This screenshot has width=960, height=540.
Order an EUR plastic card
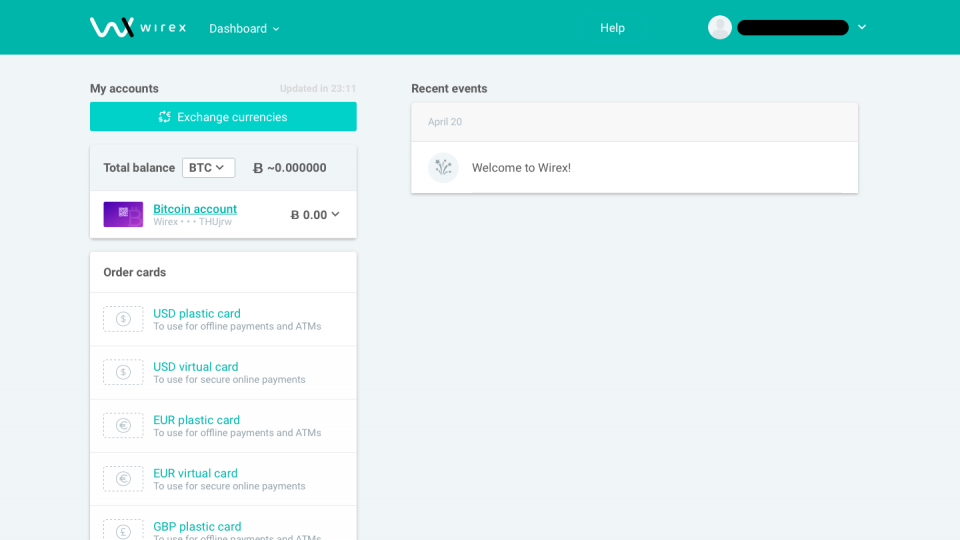click(196, 420)
